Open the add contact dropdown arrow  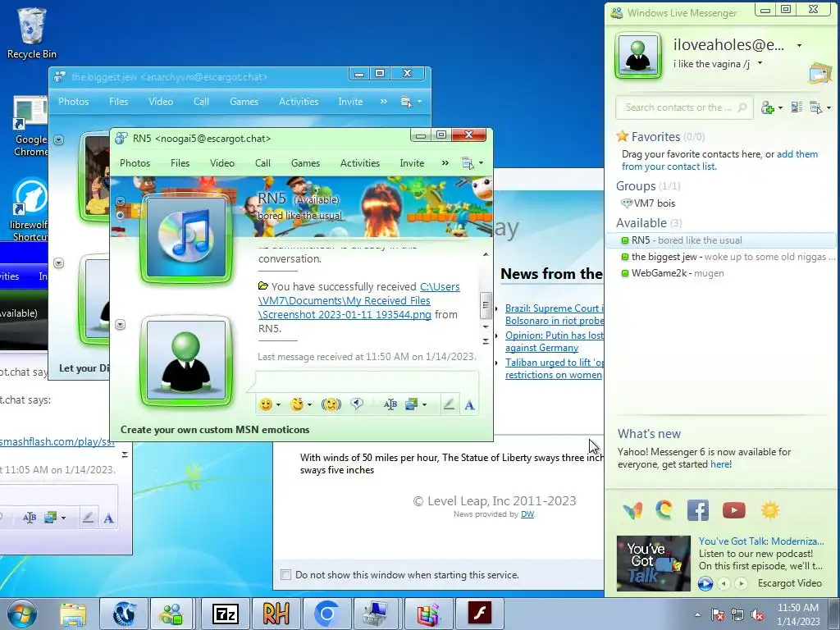tap(780, 108)
